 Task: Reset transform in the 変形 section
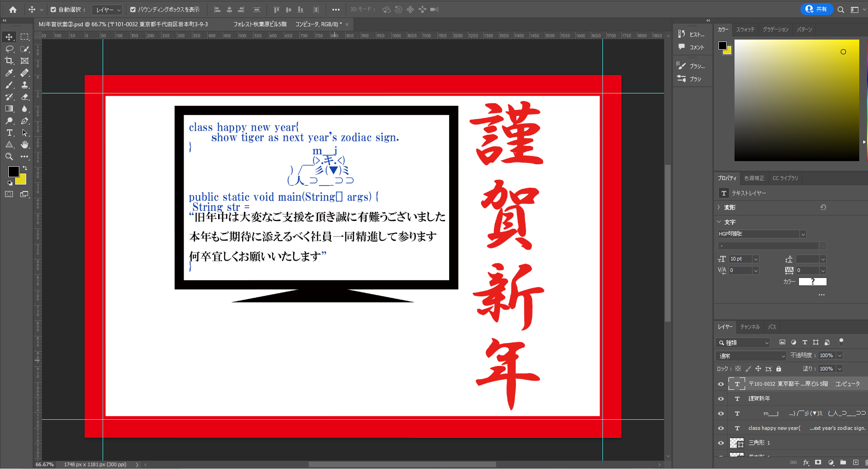point(823,207)
